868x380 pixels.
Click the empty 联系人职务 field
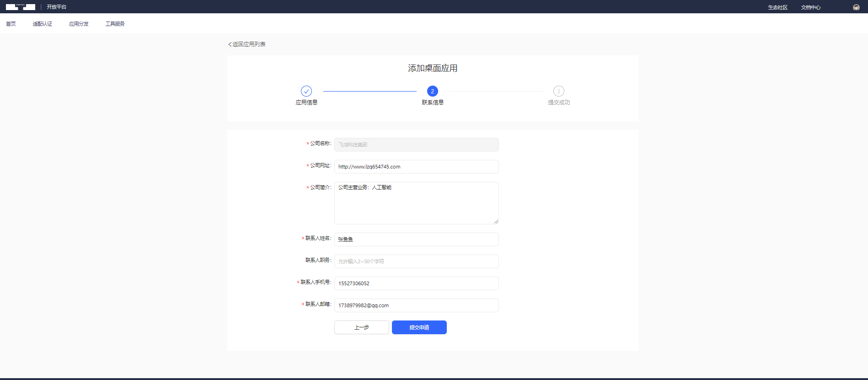click(x=416, y=261)
